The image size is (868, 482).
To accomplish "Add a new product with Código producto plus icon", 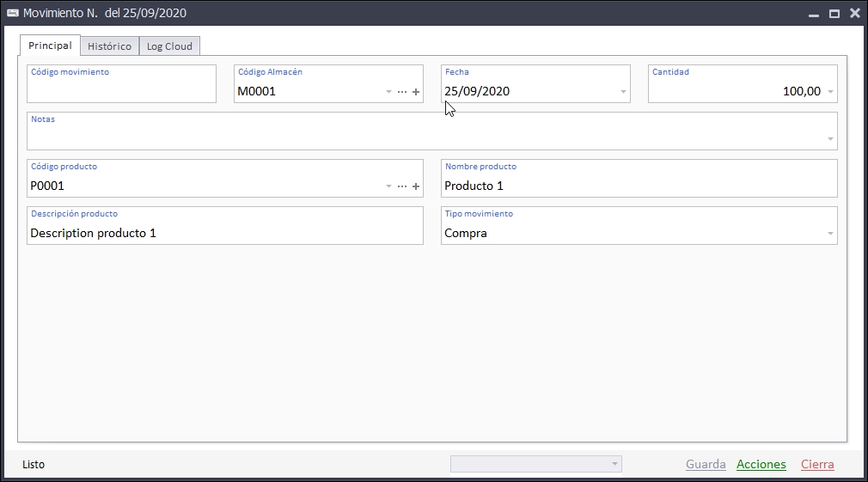I will [x=416, y=186].
